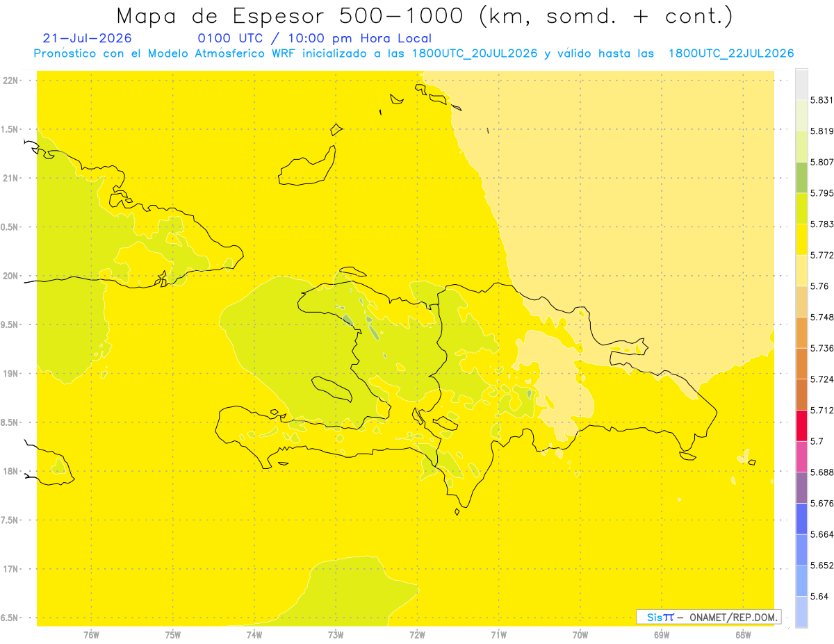Click the longitude label 70W
This screenshot has height=644, width=834.
pos(580,634)
